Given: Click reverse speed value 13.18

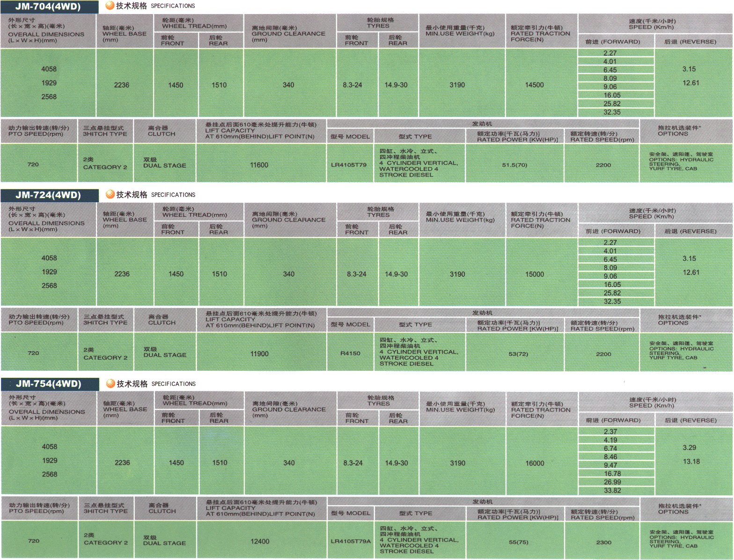Looking at the screenshot, I should click(691, 462).
